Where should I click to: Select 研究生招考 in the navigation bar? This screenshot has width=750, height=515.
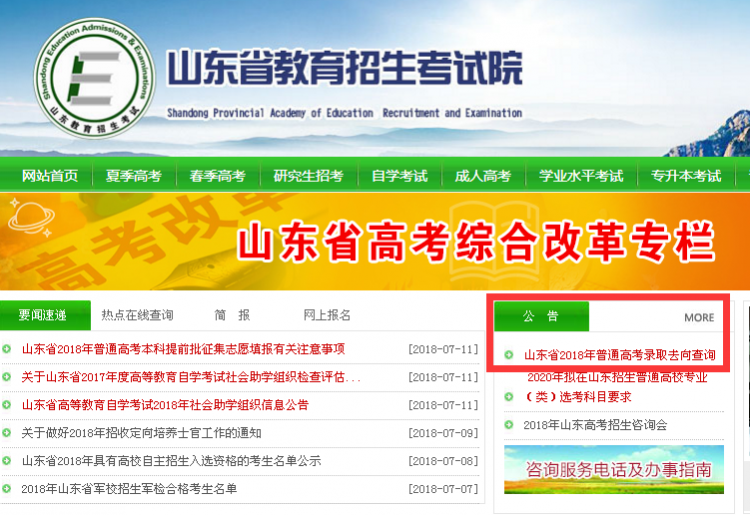tap(309, 176)
